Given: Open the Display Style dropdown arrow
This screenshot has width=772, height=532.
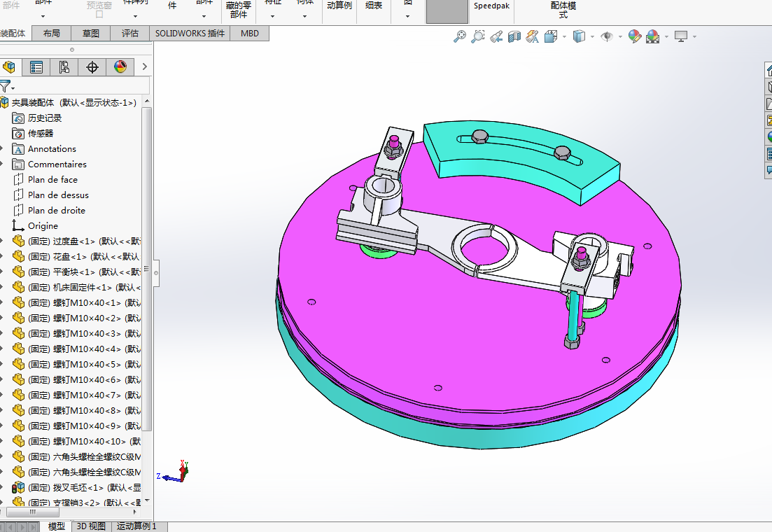Looking at the screenshot, I should [592, 37].
